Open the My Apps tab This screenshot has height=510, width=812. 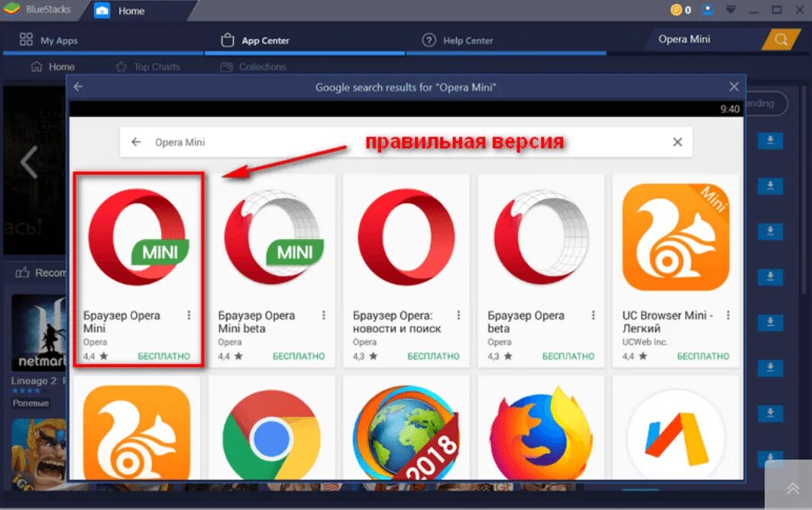click(x=49, y=40)
